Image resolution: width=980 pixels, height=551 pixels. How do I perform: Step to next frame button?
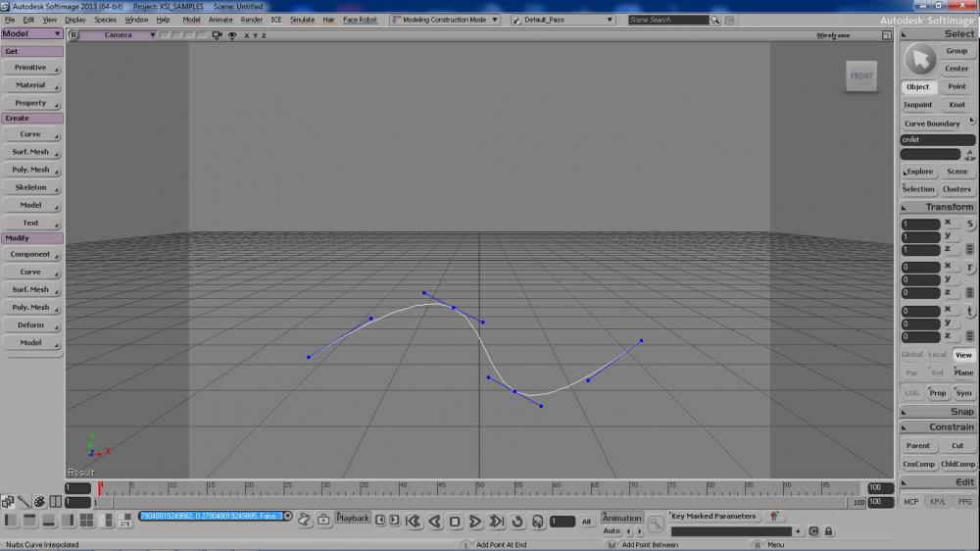point(394,520)
